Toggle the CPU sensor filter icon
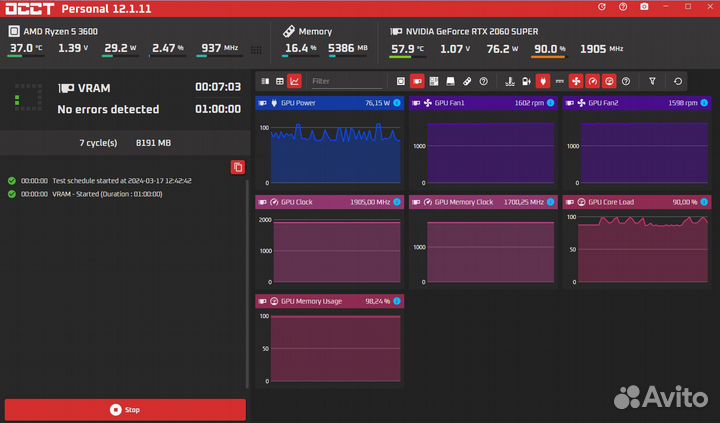The image size is (720, 423). [x=401, y=81]
